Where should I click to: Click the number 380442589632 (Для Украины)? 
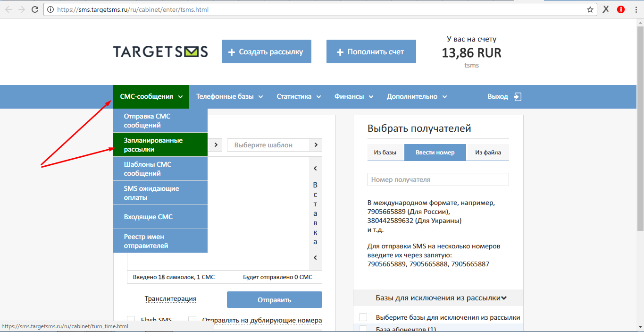pos(414,221)
